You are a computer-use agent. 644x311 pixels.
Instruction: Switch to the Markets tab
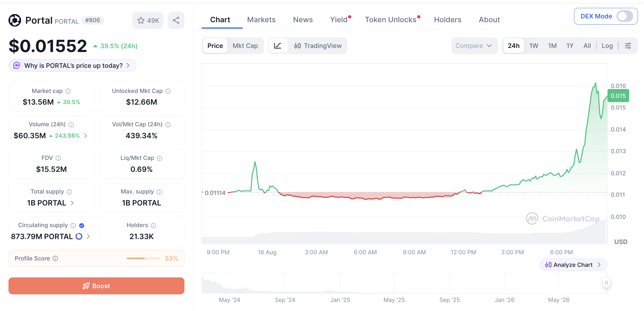pos(261,20)
